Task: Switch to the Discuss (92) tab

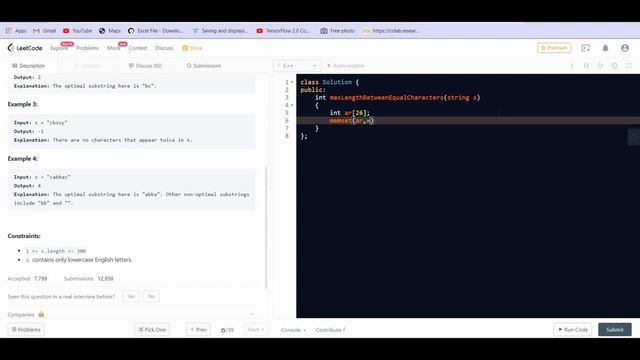Action: [145, 66]
